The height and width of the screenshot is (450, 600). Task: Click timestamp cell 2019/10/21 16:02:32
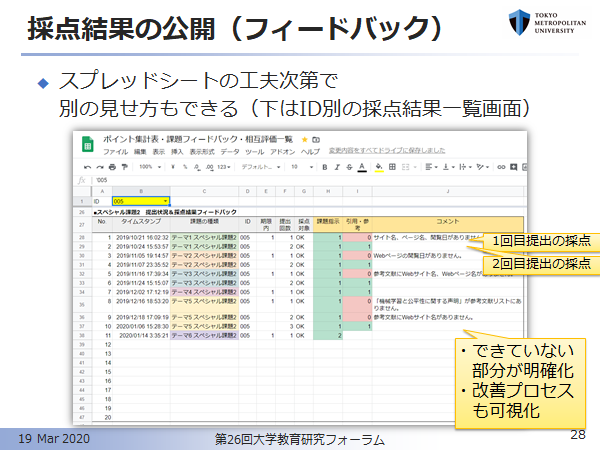(x=141, y=238)
